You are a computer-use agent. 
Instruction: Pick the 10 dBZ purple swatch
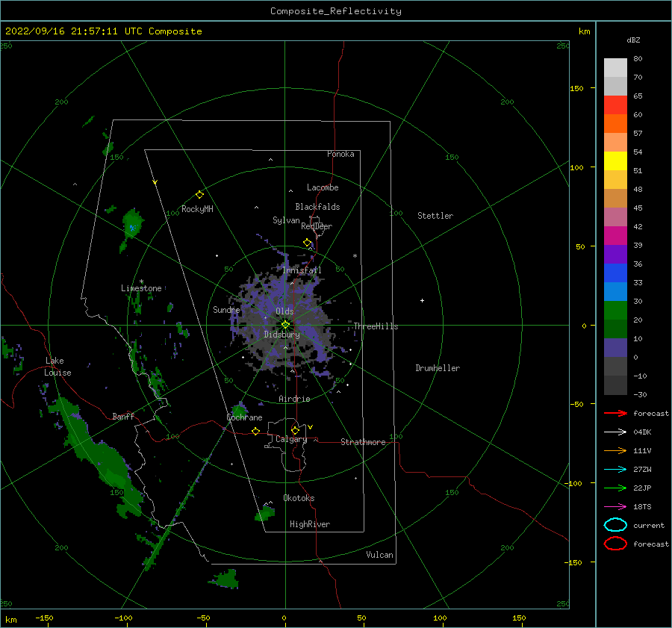point(615,348)
